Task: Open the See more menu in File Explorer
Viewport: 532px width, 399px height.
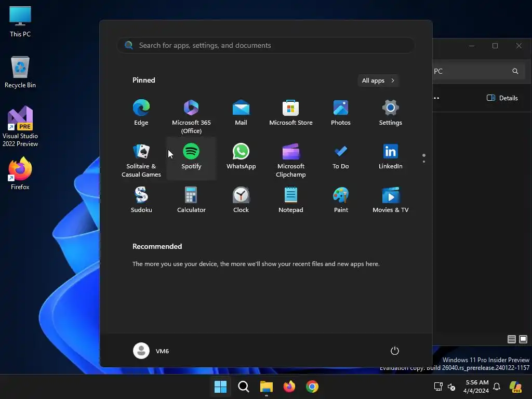Action: pyautogui.click(x=436, y=98)
